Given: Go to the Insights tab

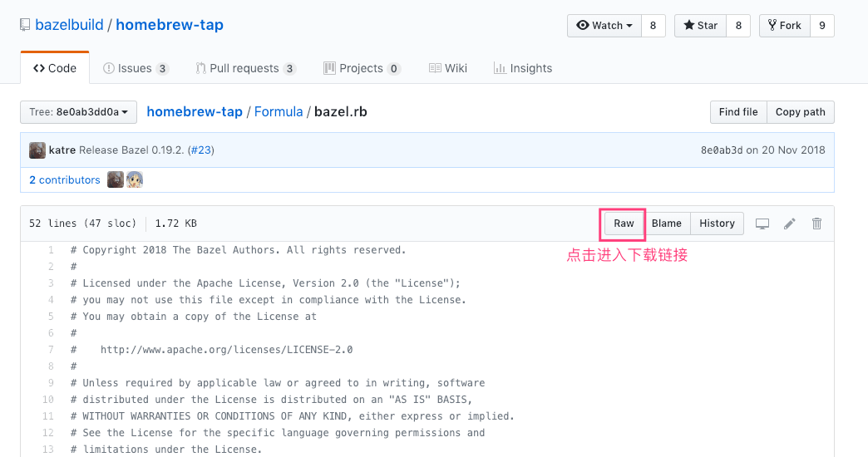Looking at the screenshot, I should pyautogui.click(x=522, y=68).
